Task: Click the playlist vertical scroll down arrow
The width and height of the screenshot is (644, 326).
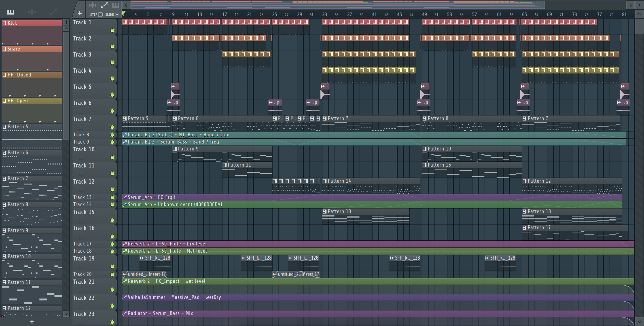Action: (x=639, y=321)
